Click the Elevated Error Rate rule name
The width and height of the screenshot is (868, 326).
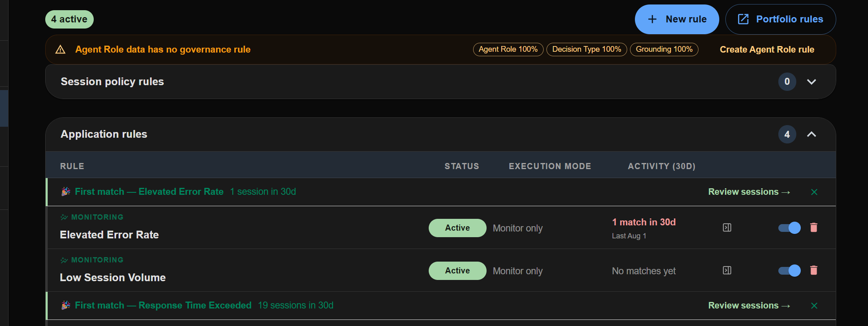109,235
